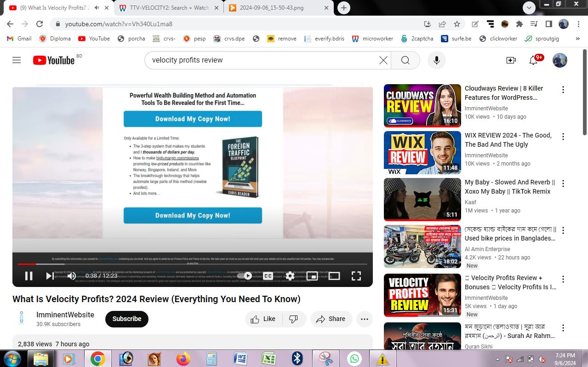The height and width of the screenshot is (367, 588).
Task: Open the YouTube account avatar menu
Action: coord(559,60)
